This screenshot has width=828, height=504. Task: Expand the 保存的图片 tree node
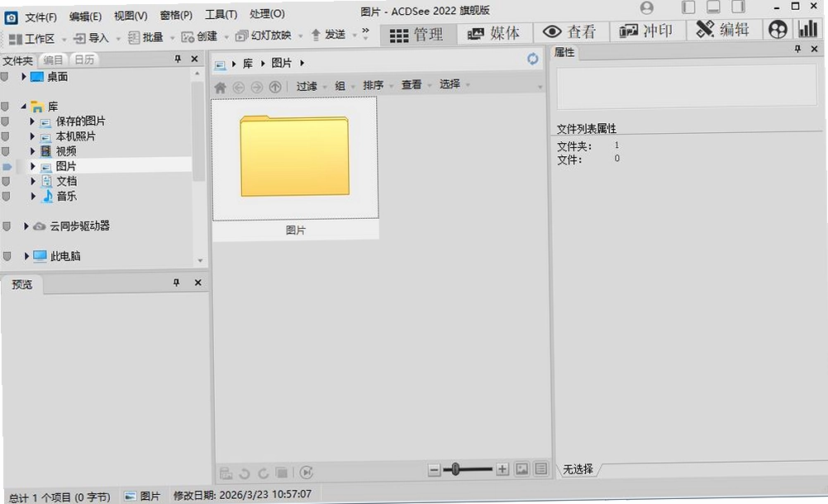pyautogui.click(x=32, y=121)
